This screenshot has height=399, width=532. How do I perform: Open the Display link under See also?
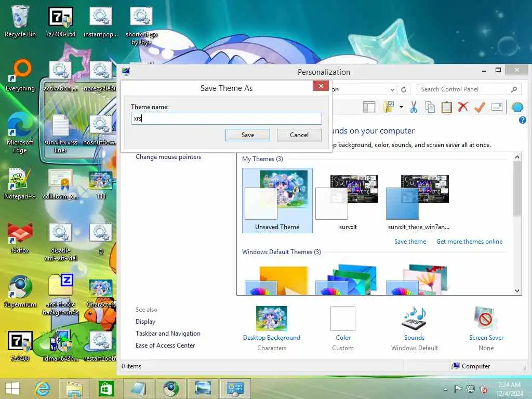pyautogui.click(x=145, y=321)
